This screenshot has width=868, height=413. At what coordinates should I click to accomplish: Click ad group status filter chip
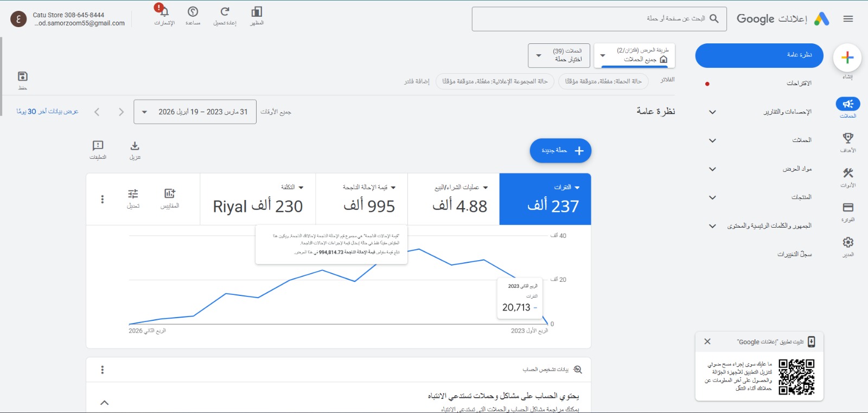(x=495, y=81)
